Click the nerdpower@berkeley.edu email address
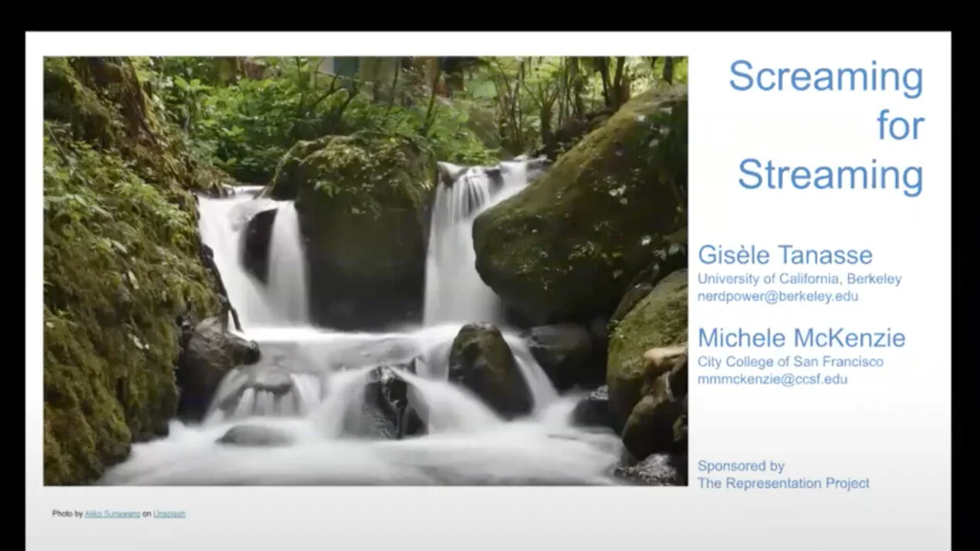This screenshot has height=551, width=980. [x=778, y=296]
